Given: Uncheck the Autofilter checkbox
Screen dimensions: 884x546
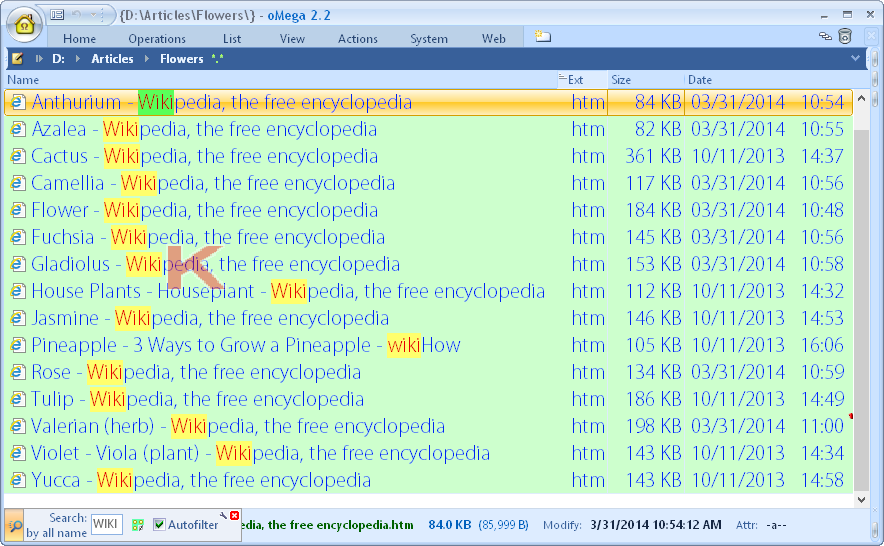Looking at the screenshot, I should [160, 525].
